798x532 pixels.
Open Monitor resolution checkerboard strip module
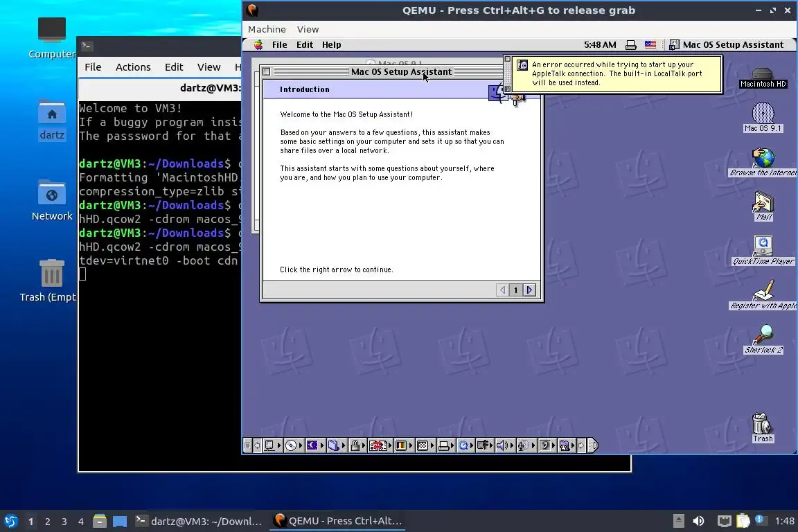pos(425,445)
